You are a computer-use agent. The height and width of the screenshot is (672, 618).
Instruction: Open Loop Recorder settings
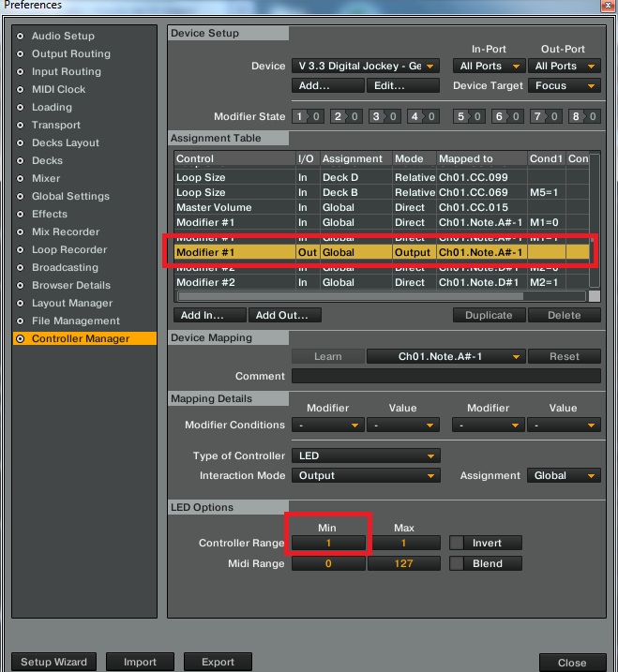pyautogui.click(x=69, y=249)
